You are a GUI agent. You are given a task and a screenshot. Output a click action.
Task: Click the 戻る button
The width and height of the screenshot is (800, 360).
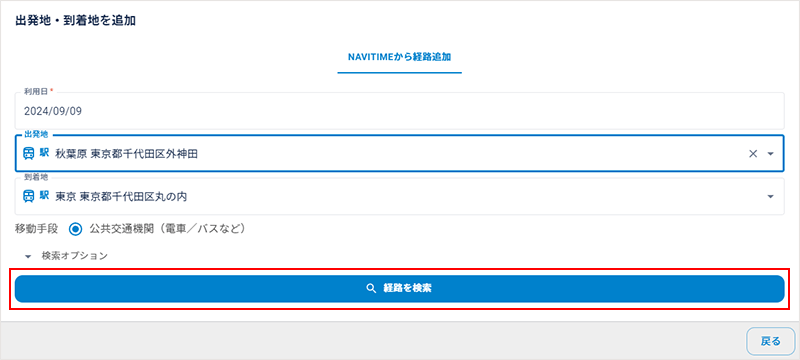[x=770, y=341]
